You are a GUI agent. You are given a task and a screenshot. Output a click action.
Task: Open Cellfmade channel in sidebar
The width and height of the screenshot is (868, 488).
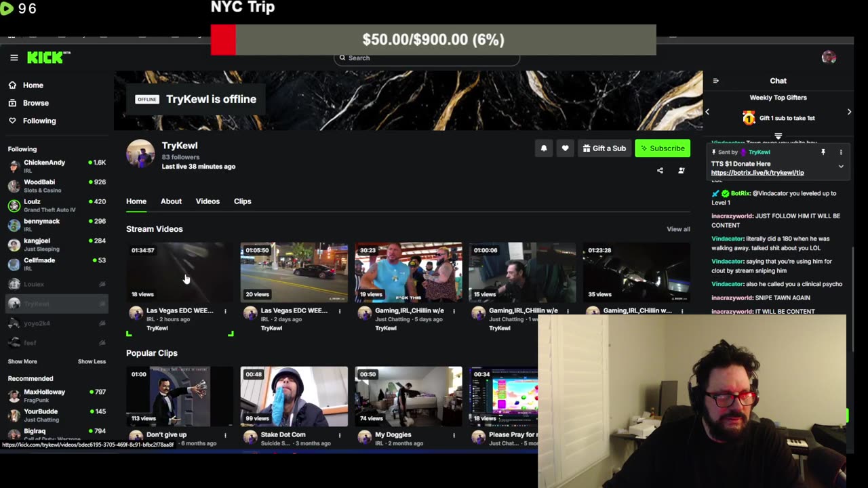click(x=57, y=264)
